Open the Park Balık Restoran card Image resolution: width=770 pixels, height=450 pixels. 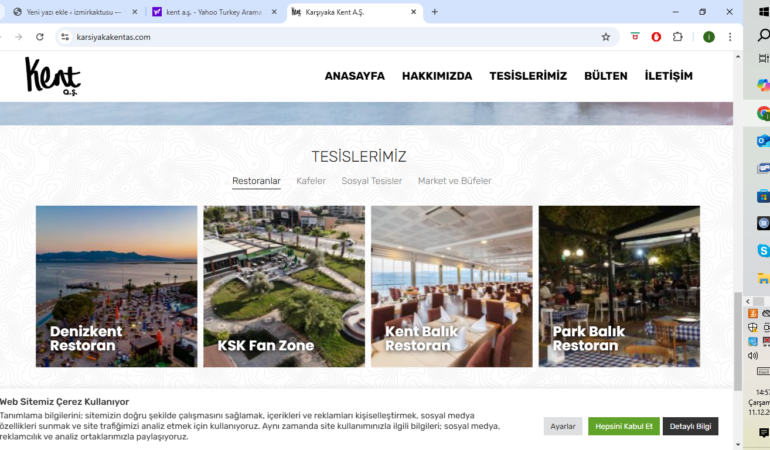coord(619,286)
